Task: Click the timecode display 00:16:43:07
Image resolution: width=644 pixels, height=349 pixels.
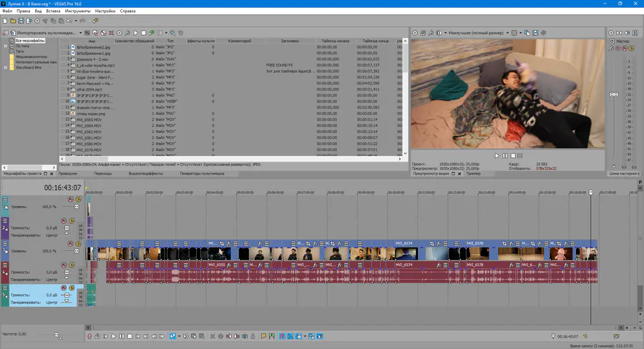Action: coord(62,187)
